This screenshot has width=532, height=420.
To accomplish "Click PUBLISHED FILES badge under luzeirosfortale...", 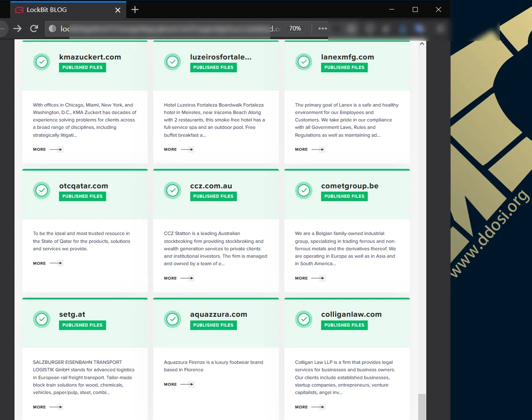I will tap(213, 67).
